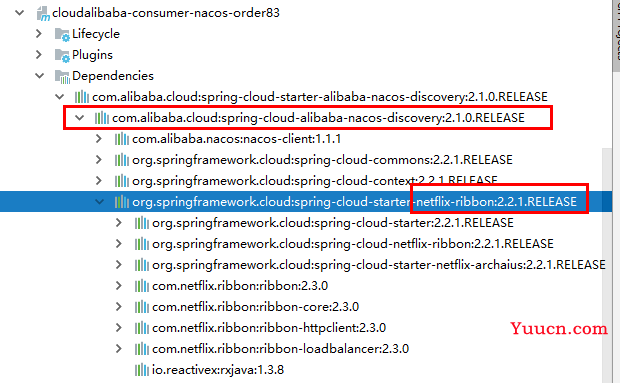The image size is (620, 383).
Task: Expand com.netflix.ribbon:ribbon:2.3.0 dependency
Action: coord(119,286)
